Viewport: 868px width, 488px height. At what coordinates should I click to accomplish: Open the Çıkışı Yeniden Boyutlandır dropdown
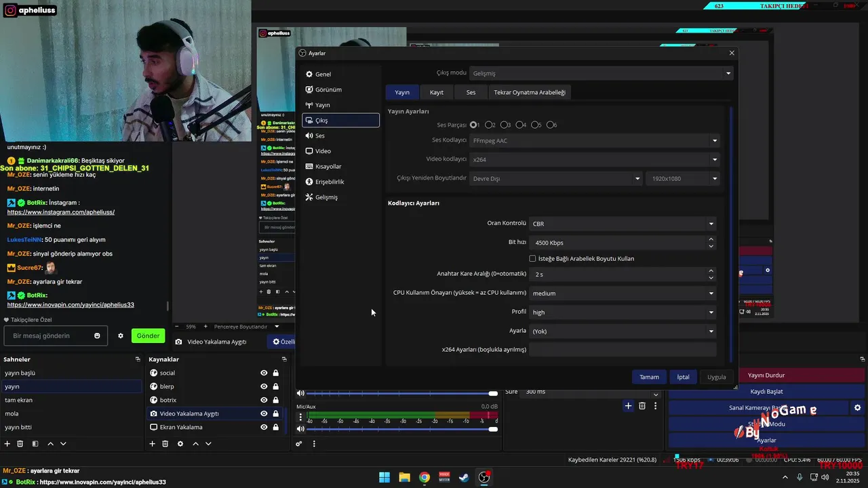click(556, 178)
